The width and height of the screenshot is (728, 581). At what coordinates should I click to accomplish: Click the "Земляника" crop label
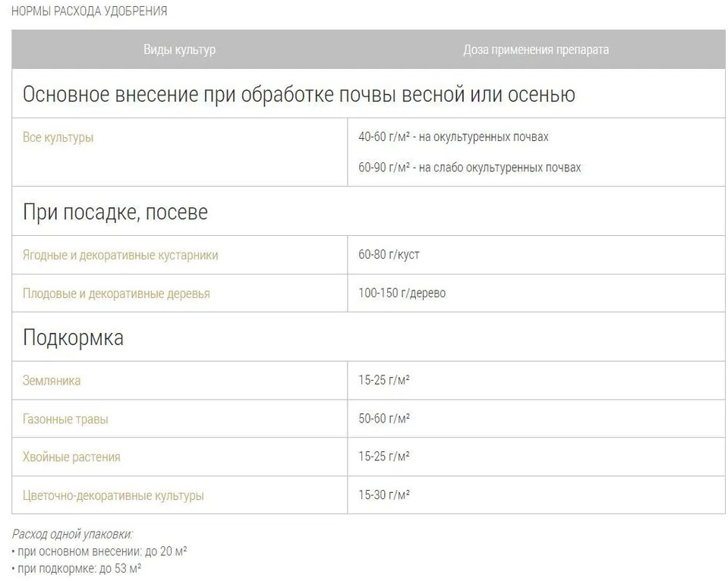[x=52, y=381]
